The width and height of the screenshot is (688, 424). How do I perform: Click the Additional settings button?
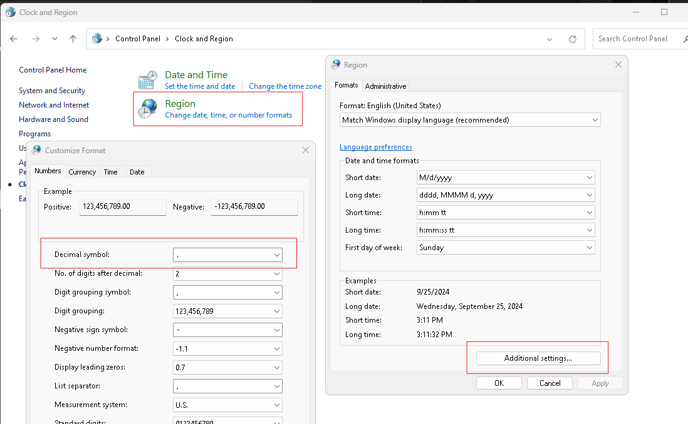(538, 358)
